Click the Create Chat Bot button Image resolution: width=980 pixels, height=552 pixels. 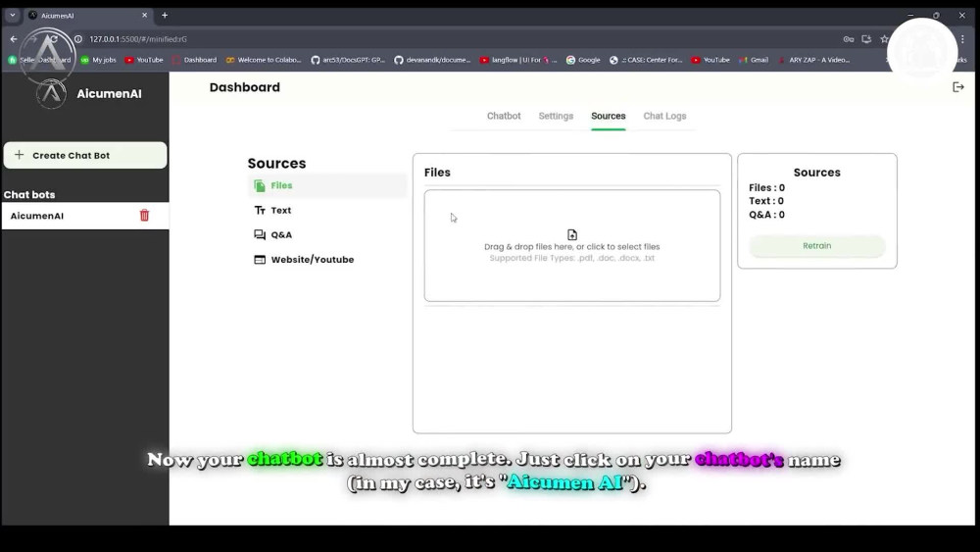click(x=85, y=155)
